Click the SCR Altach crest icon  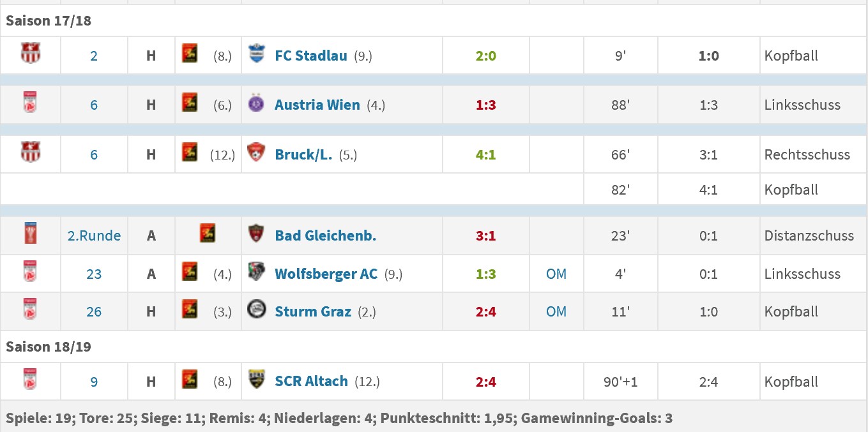coord(257,380)
